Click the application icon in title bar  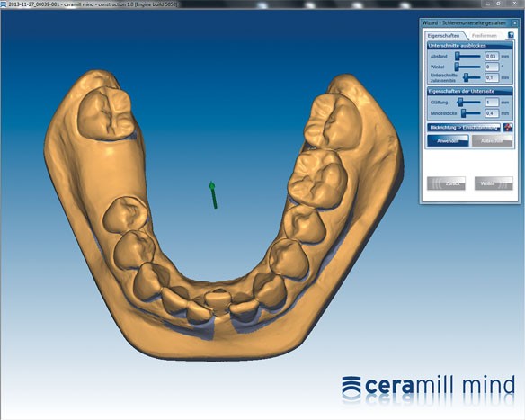(x=4, y=4)
